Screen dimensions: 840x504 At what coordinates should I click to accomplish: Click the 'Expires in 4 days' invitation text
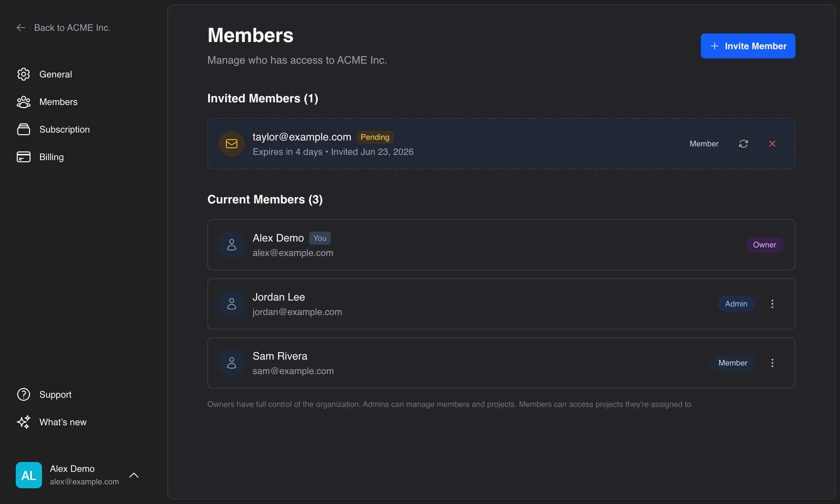(x=287, y=152)
